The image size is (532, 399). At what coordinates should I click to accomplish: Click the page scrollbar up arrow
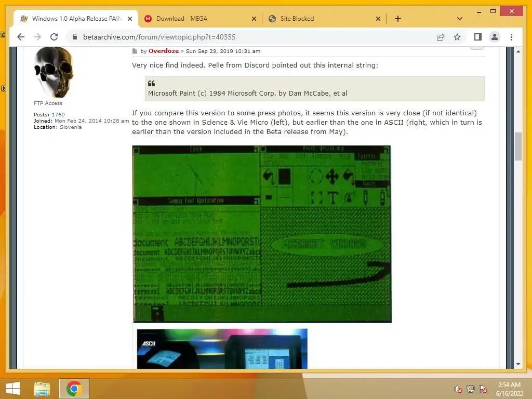coord(518,51)
